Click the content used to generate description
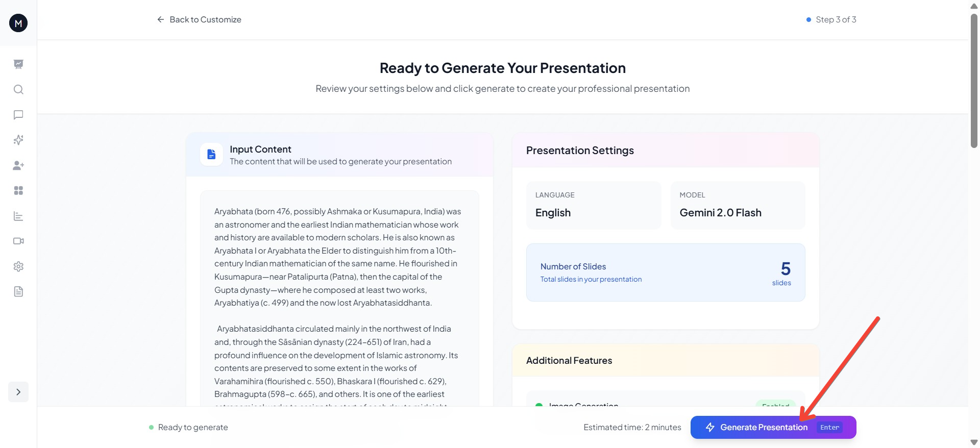This screenshot has width=980, height=448. pos(340,162)
